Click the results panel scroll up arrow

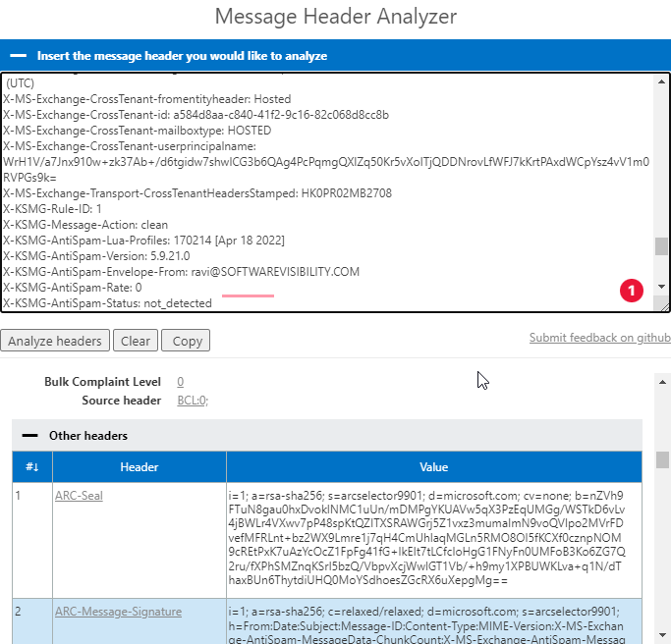(661, 381)
